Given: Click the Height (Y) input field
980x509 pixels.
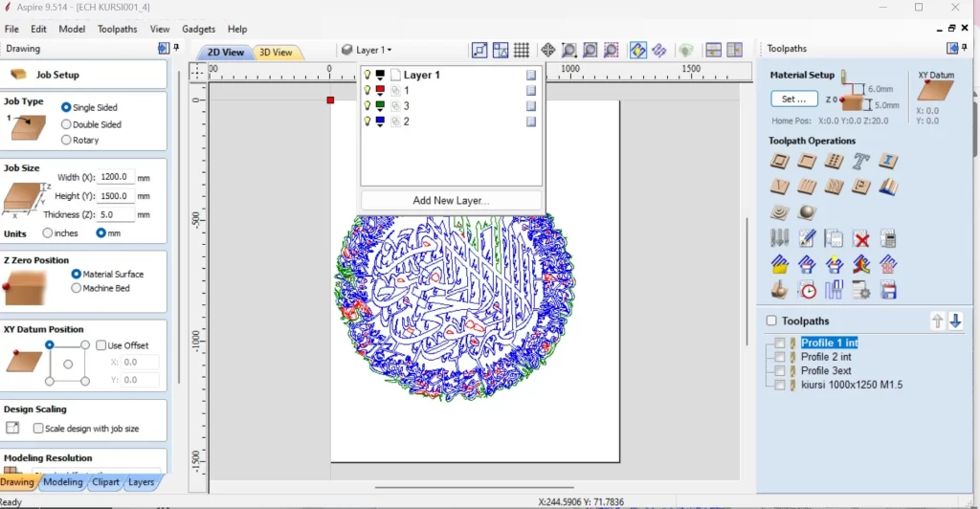Looking at the screenshot, I should click(x=116, y=195).
